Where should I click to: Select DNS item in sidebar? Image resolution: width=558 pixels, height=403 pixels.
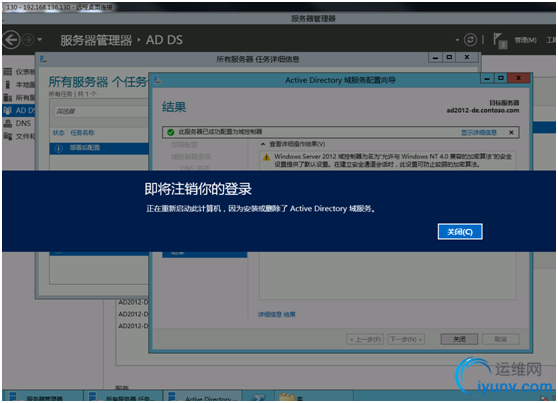coord(19,123)
